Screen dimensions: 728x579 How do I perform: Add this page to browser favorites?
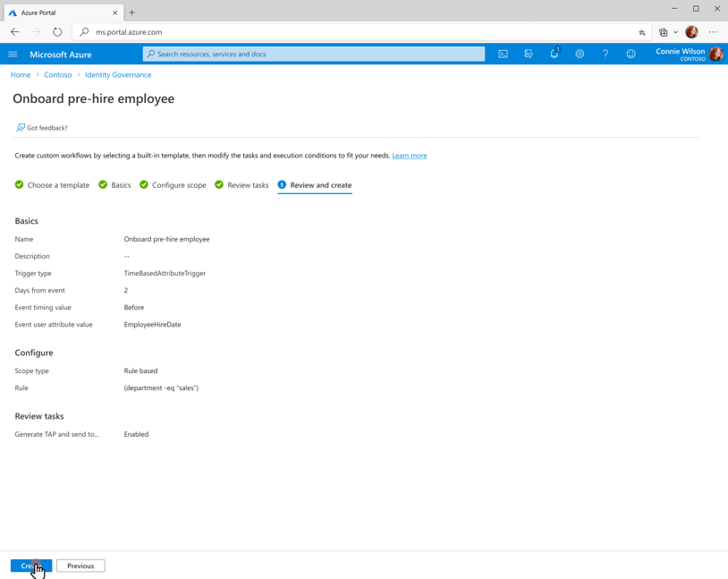pos(641,31)
